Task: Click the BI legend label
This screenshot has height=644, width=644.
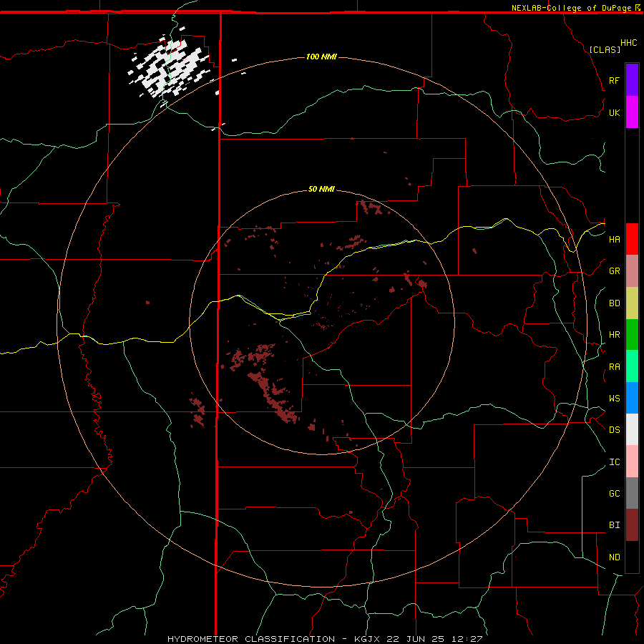Action: (x=614, y=525)
